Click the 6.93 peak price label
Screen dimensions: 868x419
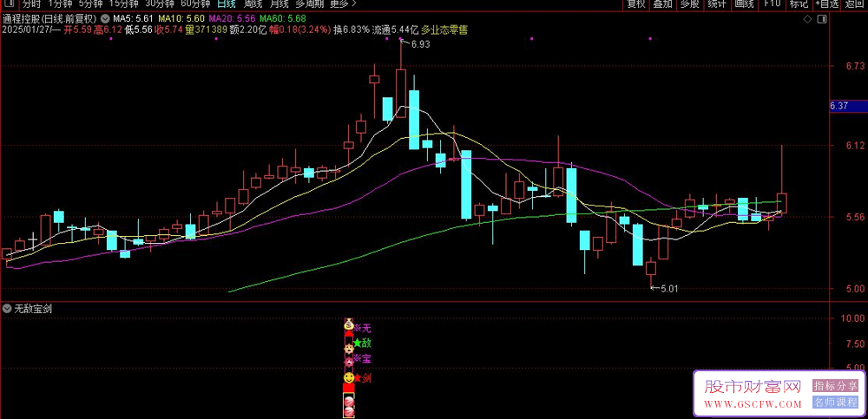[421, 45]
